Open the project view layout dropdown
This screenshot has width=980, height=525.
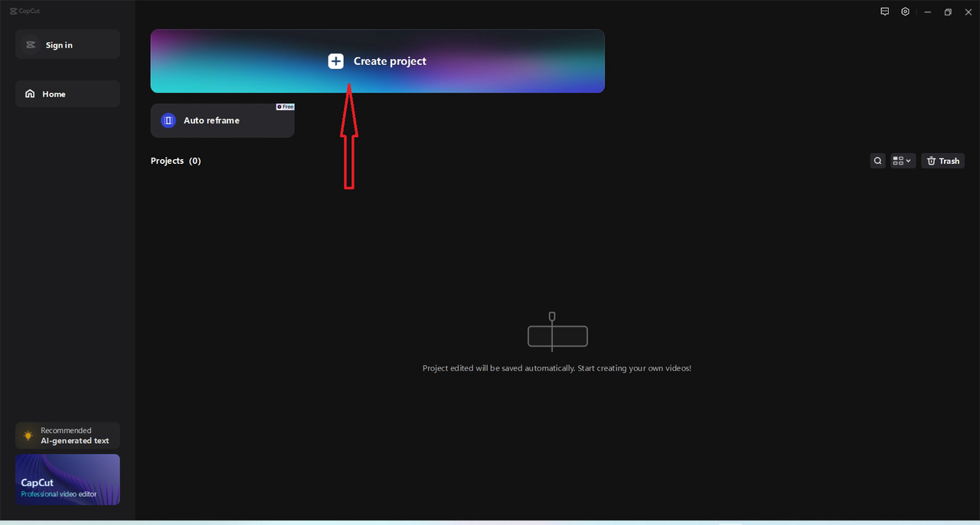(903, 161)
